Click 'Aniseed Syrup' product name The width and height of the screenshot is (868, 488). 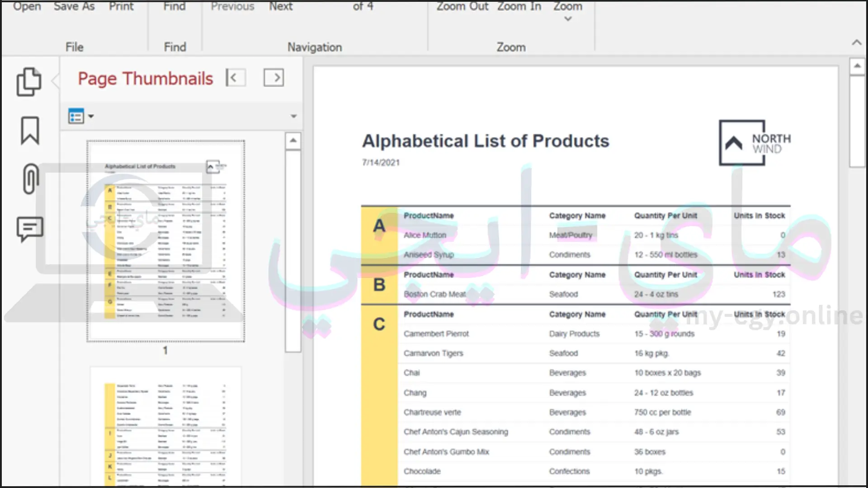tap(429, 254)
